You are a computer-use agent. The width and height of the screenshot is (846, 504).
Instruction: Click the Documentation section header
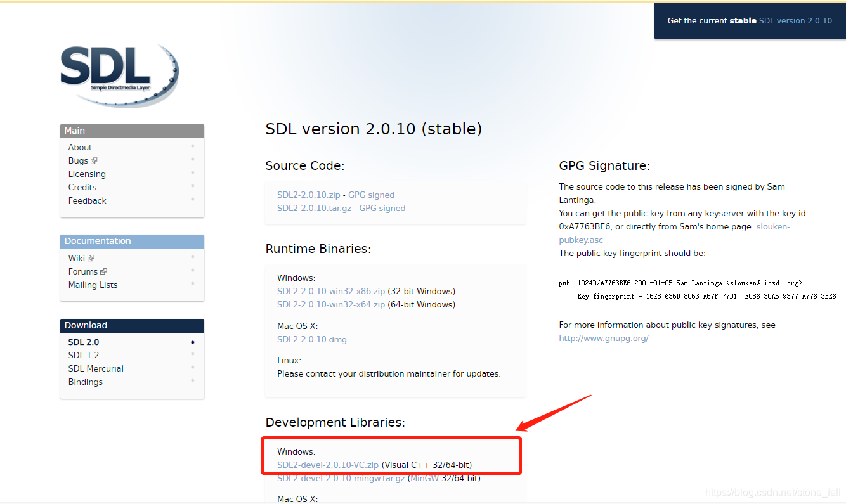click(132, 241)
